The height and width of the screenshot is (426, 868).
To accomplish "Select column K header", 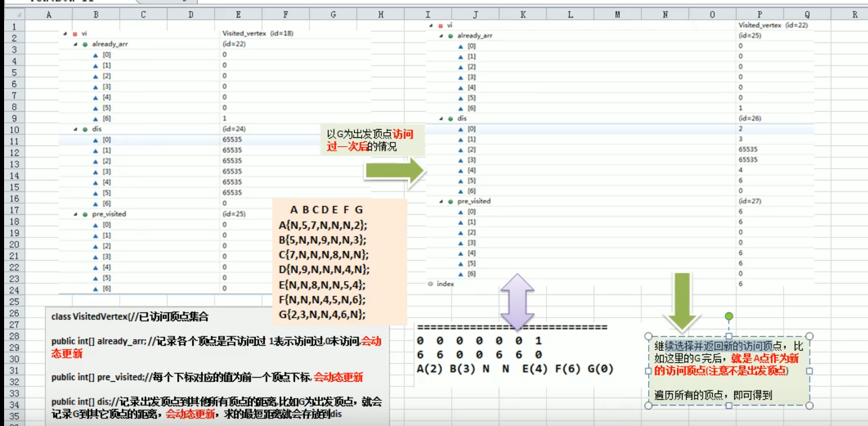I will pos(523,15).
